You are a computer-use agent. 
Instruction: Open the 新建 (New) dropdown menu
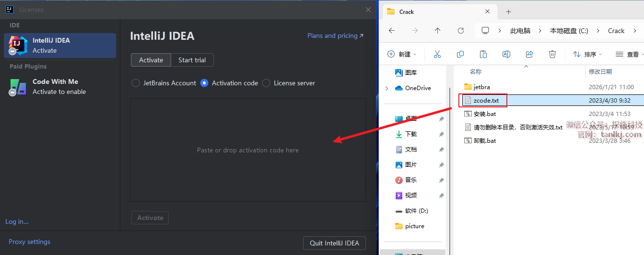pos(402,54)
